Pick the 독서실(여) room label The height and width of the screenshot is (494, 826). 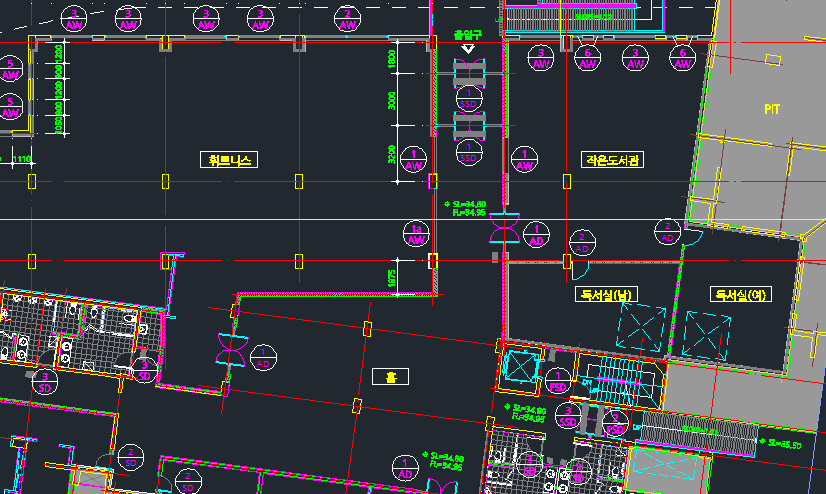[739, 295]
